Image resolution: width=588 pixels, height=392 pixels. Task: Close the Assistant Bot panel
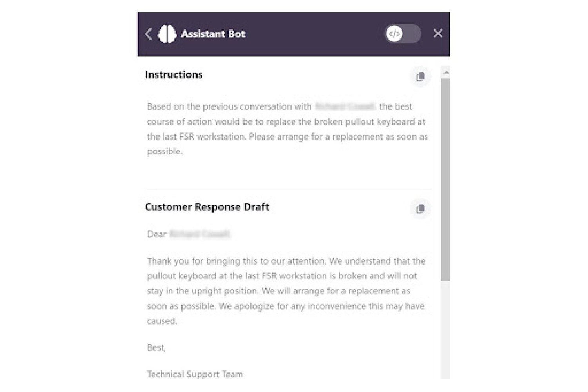438,34
